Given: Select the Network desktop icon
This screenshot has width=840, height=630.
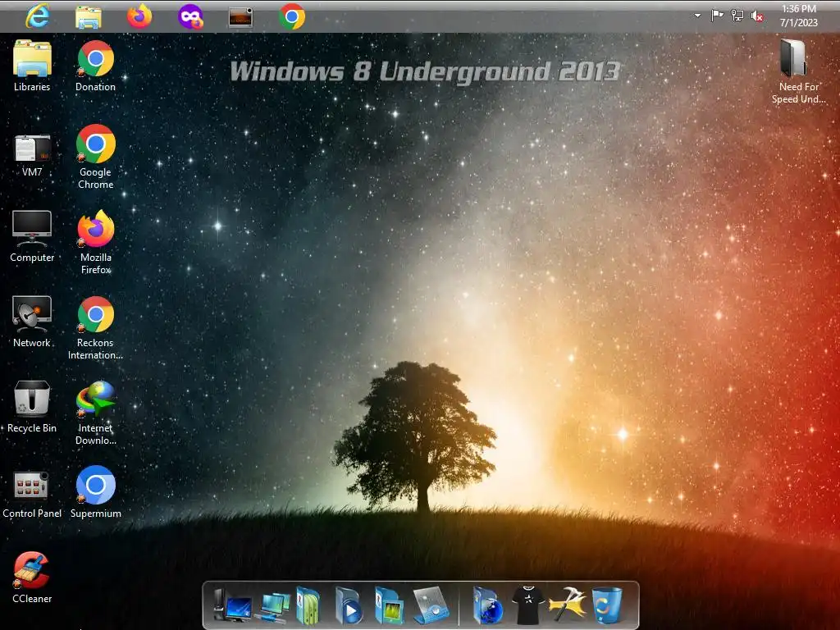Looking at the screenshot, I should [32, 322].
